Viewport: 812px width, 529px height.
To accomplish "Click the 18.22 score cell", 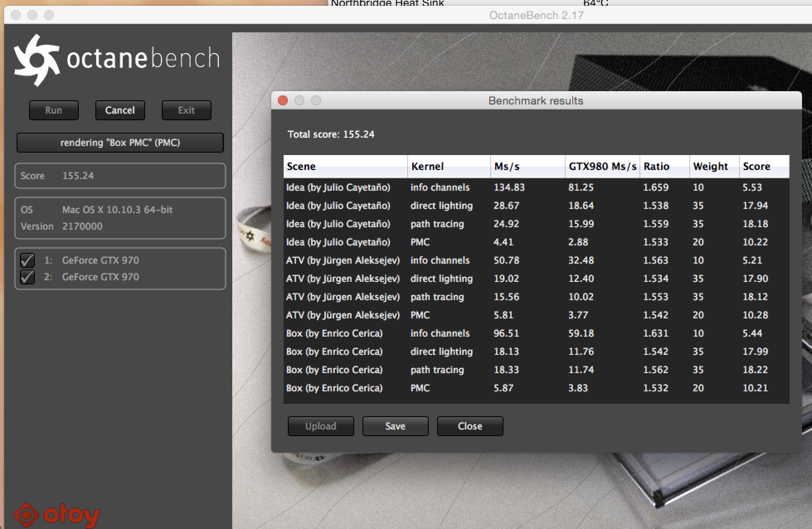I will (755, 370).
